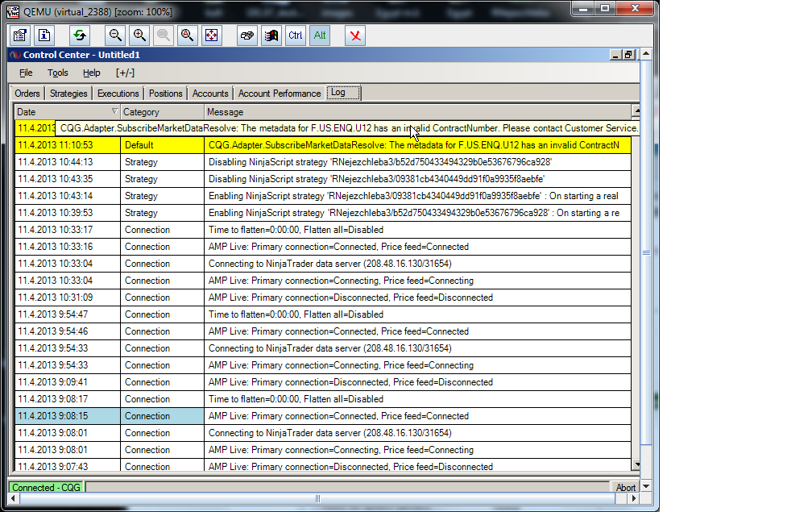Select the 9:08:15 Price feed=Connected message
Image resolution: width=812 pixels, height=512 pixels.
417,416
